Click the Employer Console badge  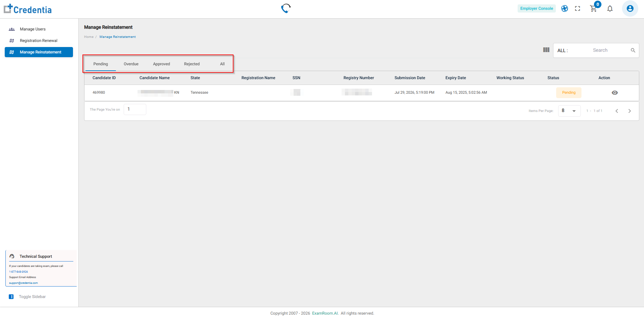click(537, 8)
